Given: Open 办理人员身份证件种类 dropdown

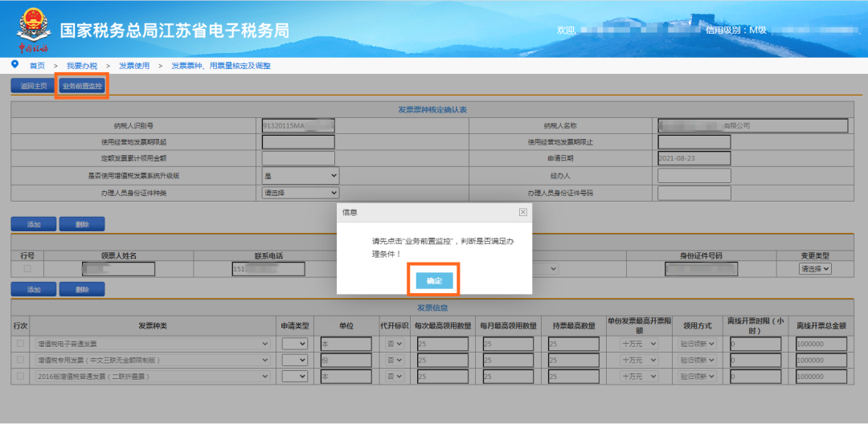Looking at the screenshot, I should 301,193.
